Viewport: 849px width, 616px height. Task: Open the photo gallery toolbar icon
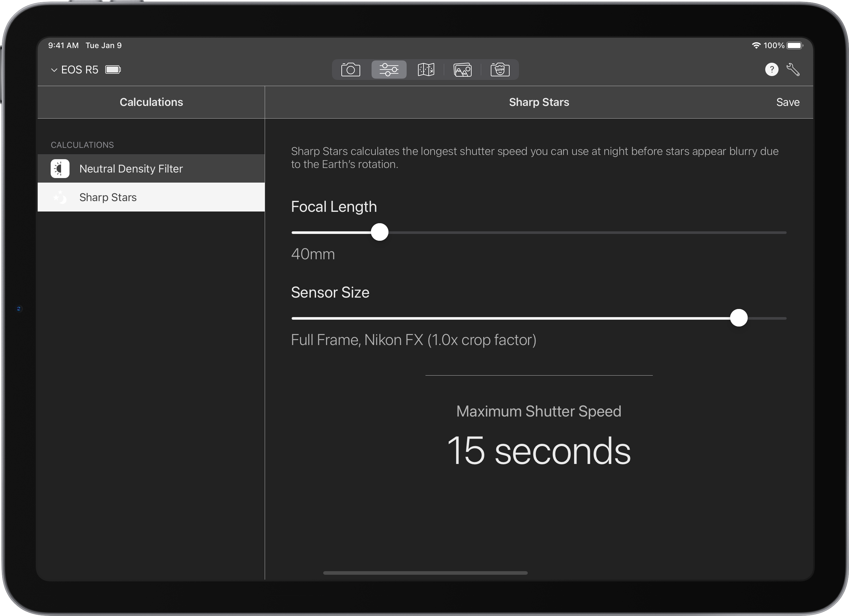(x=463, y=70)
